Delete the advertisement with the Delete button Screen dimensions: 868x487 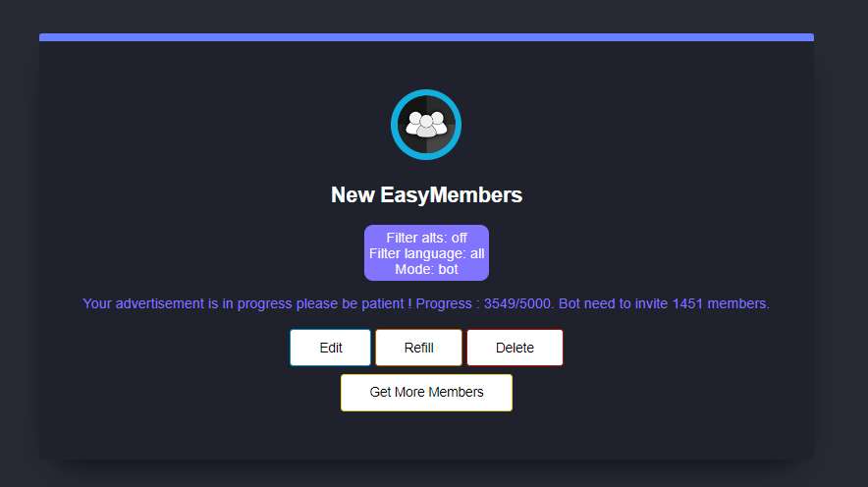coord(515,348)
